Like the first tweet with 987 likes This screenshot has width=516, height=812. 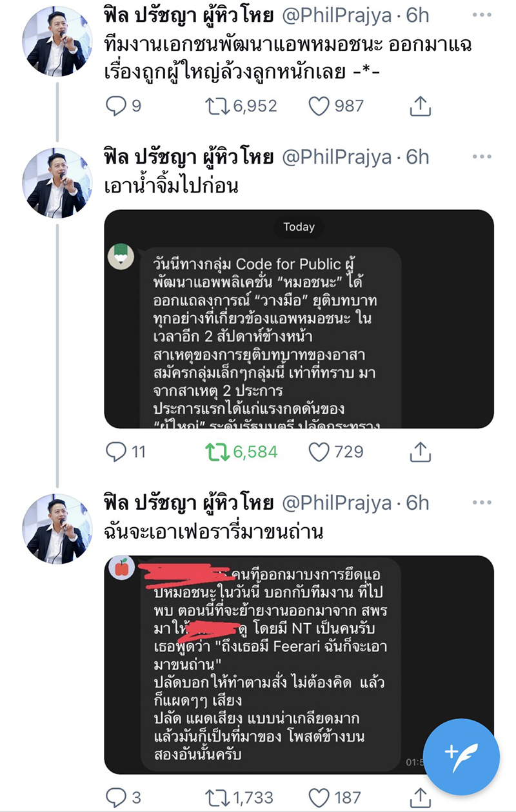tap(319, 106)
